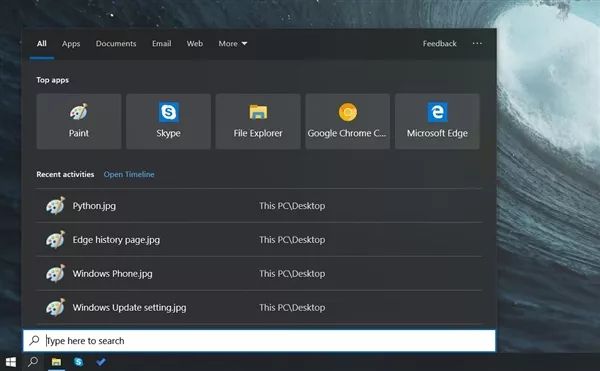Open File Explorer from the taskbar
The height and width of the screenshot is (371, 600).
click(x=56, y=362)
